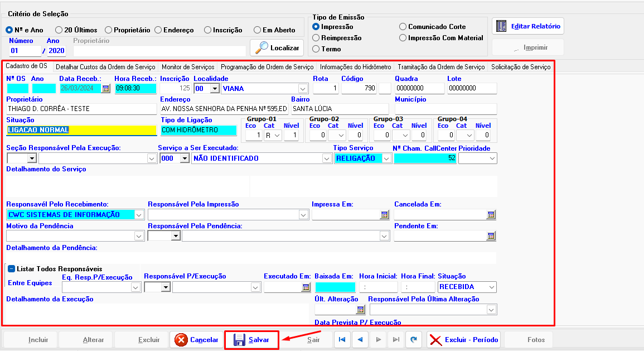The width and height of the screenshot is (644, 351).
Task: Open the Prioridade dropdown
Action: (x=491, y=158)
